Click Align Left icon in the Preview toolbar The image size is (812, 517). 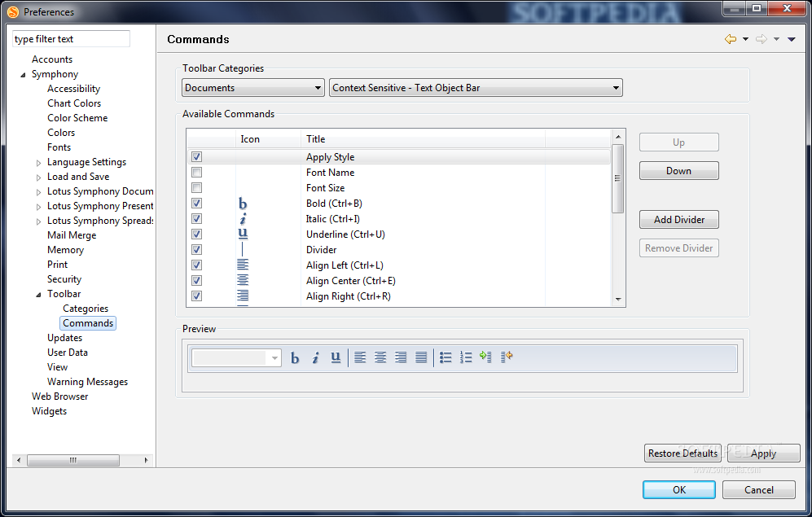360,357
